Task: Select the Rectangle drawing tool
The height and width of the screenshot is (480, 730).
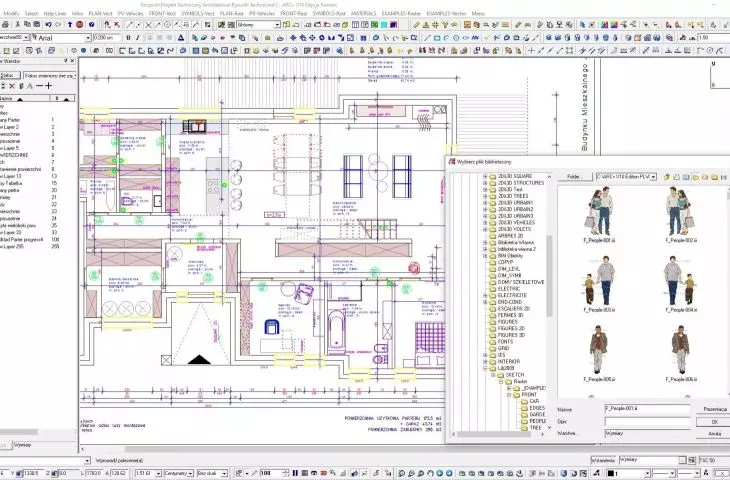Action: [x=437, y=38]
